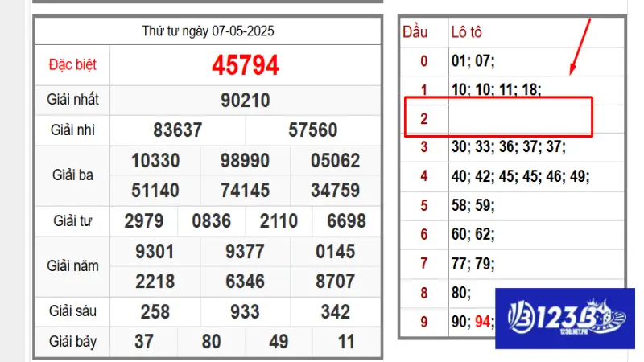Select seventh prize number 80
This screenshot has height=362, width=644.
[211, 342]
